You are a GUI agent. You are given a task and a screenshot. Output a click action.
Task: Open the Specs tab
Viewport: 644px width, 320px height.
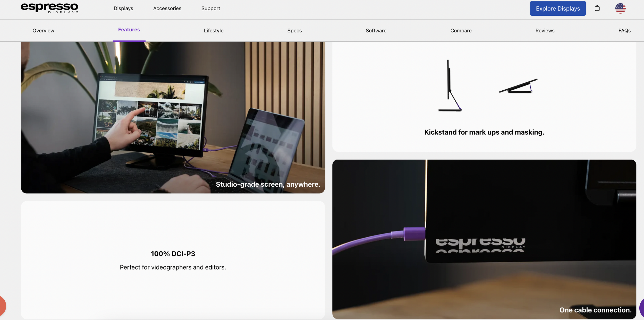(294, 30)
